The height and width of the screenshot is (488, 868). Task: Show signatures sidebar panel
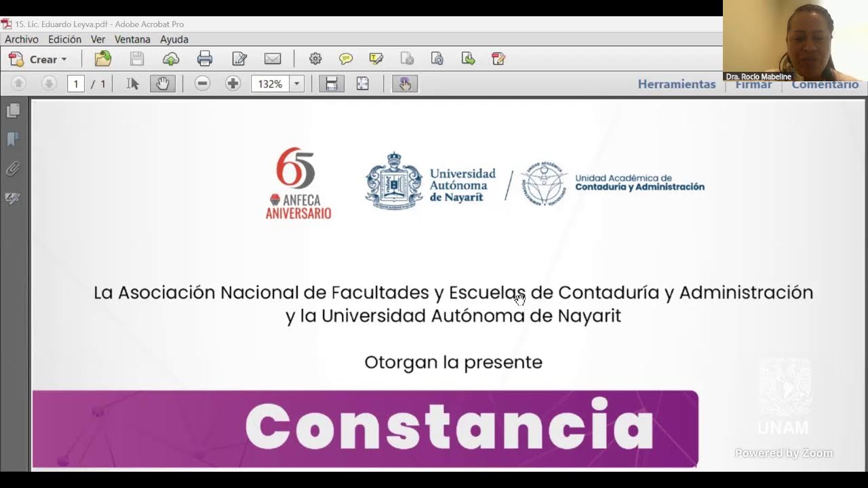tap(13, 198)
